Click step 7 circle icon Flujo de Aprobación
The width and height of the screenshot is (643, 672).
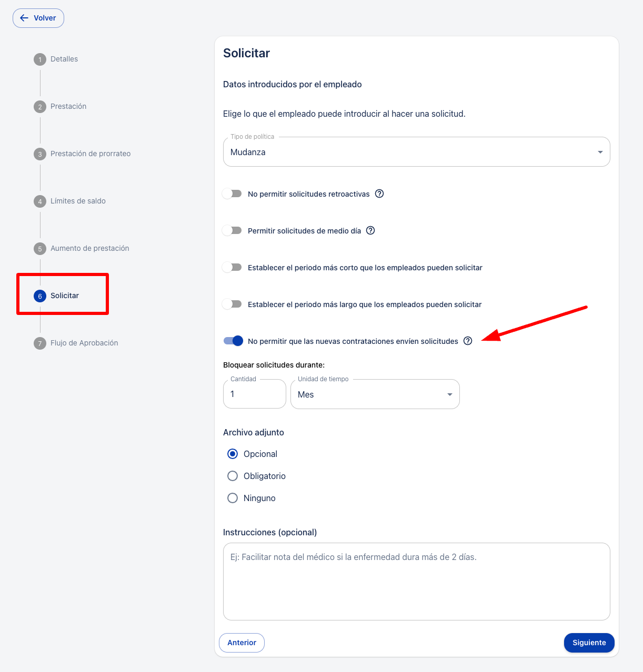point(40,343)
